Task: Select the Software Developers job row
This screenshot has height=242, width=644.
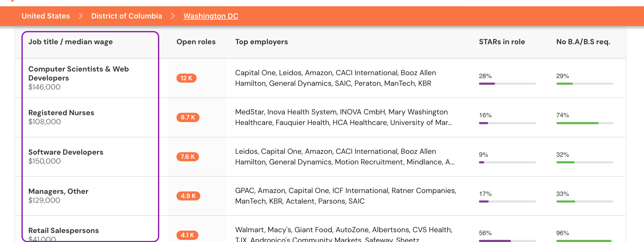Action: (320, 157)
